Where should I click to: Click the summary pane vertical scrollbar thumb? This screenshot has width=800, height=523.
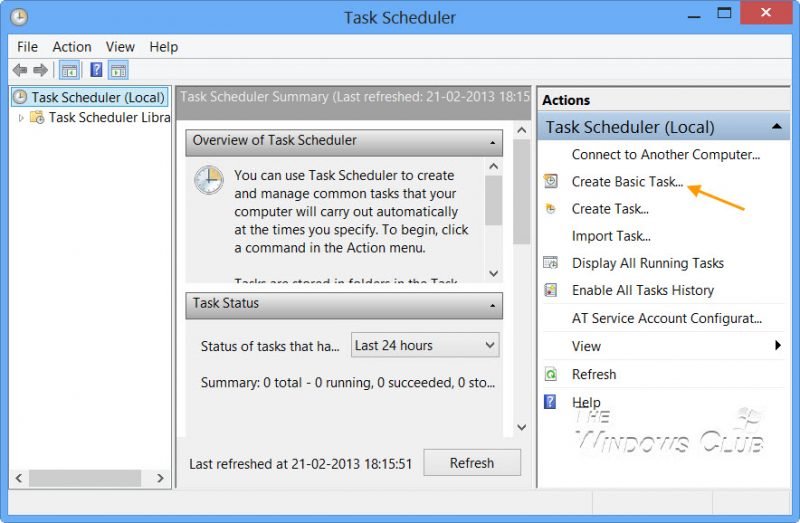coord(521,191)
